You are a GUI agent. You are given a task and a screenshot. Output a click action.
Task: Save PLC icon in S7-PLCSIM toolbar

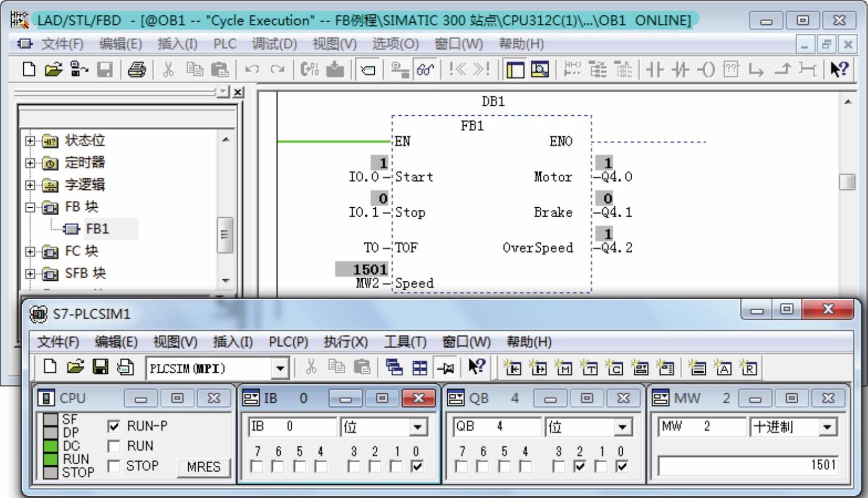100,367
